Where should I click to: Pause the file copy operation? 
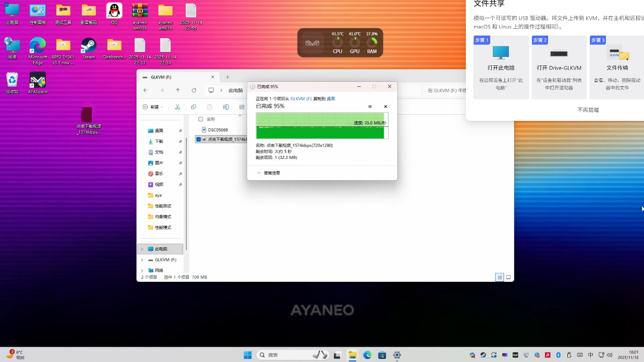click(x=370, y=107)
